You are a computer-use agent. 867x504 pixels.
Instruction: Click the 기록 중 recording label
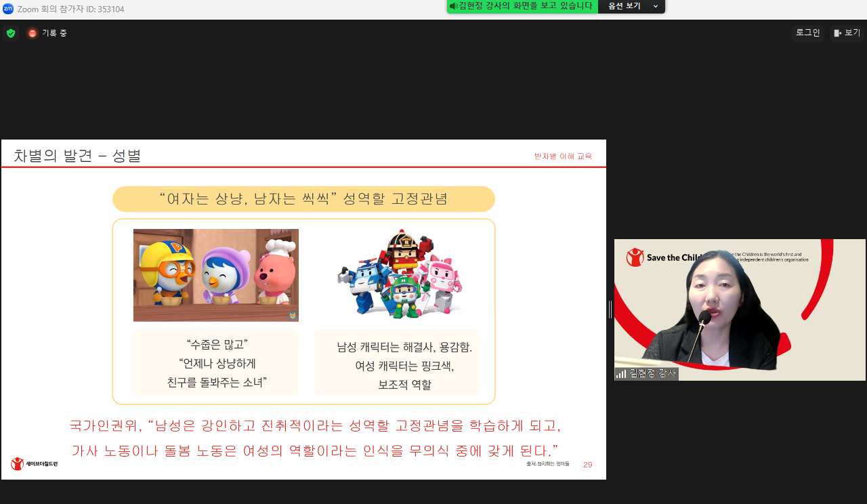click(x=54, y=33)
